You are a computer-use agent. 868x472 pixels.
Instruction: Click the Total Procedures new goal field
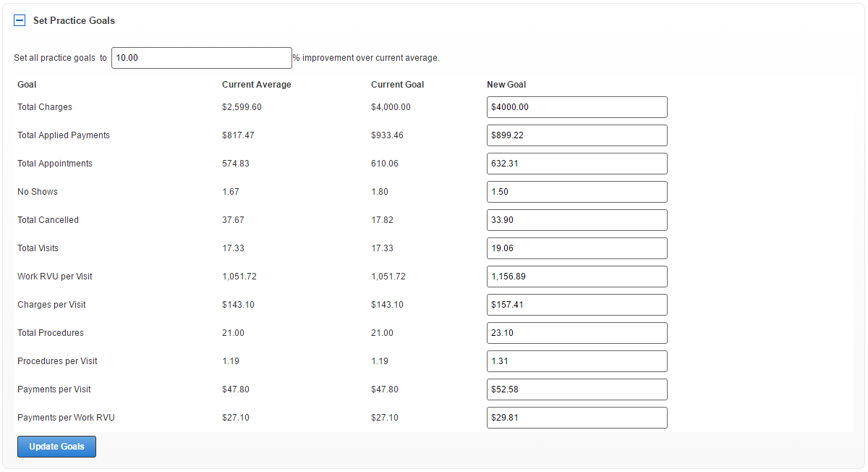pos(576,333)
